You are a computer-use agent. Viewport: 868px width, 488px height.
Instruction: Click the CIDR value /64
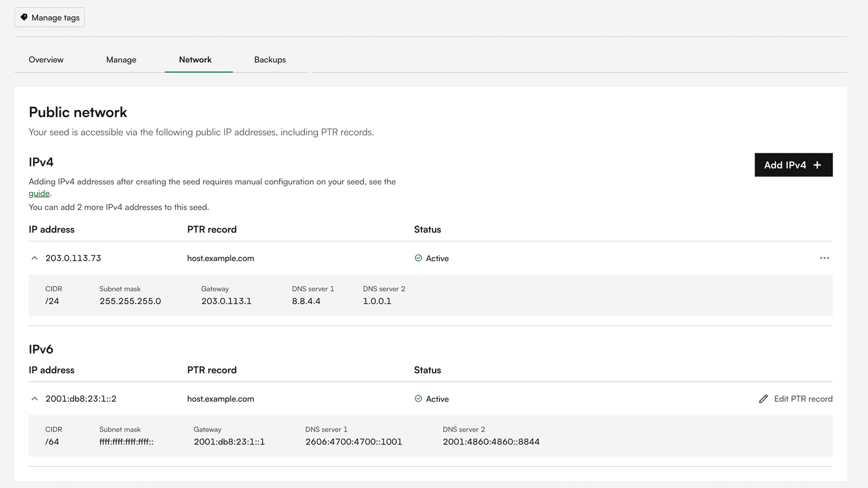pyautogui.click(x=52, y=441)
